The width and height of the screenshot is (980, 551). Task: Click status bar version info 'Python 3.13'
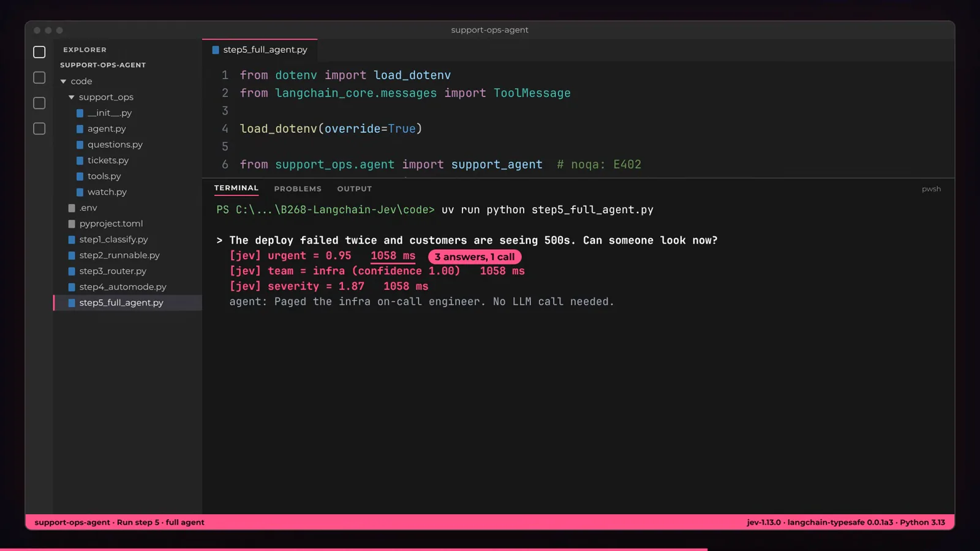pyautogui.click(x=922, y=522)
